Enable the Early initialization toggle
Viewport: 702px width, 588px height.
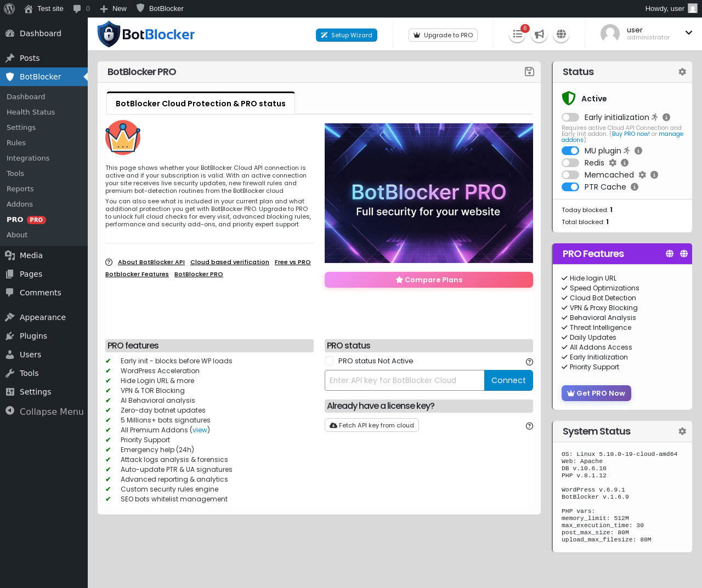click(x=570, y=117)
